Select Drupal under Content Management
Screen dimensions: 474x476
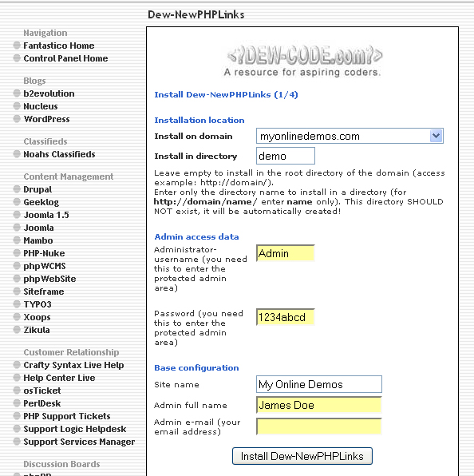[x=38, y=189]
